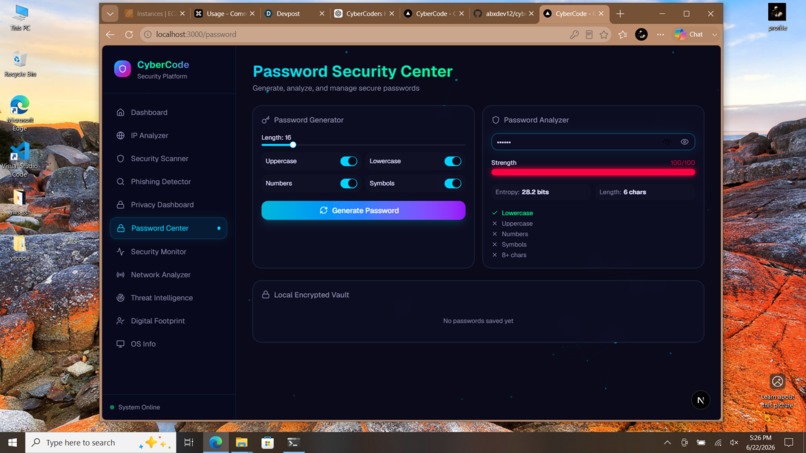806x453 pixels.
Task: Open the notification center icon
Action: (x=789, y=442)
